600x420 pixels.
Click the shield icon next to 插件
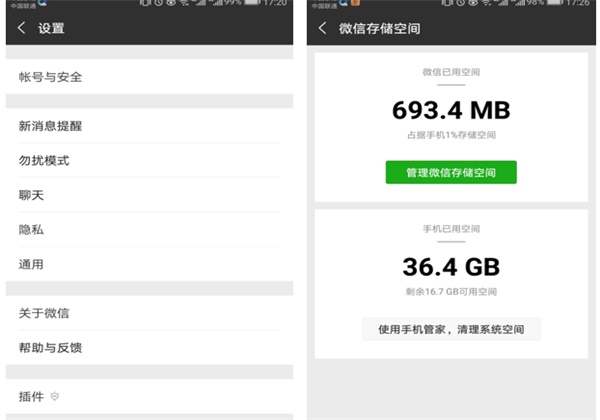[55, 397]
